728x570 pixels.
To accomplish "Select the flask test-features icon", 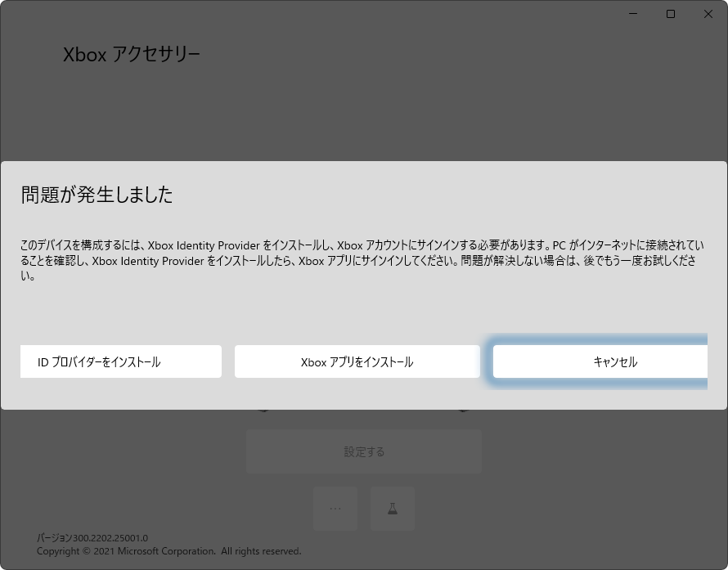I will [392, 508].
